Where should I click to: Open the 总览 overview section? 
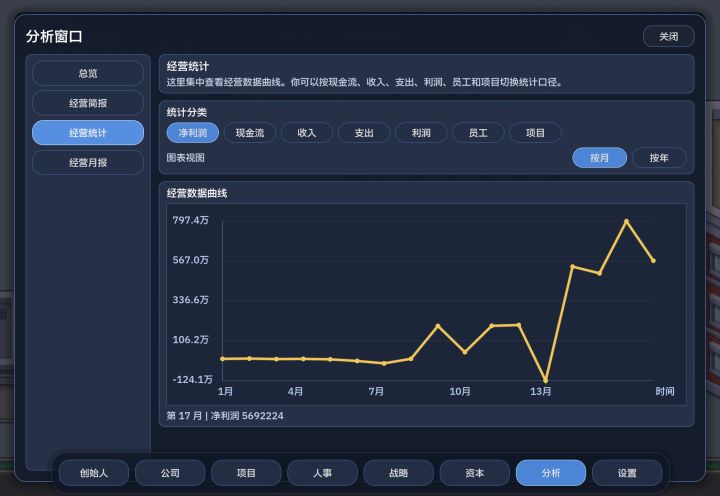click(x=88, y=73)
